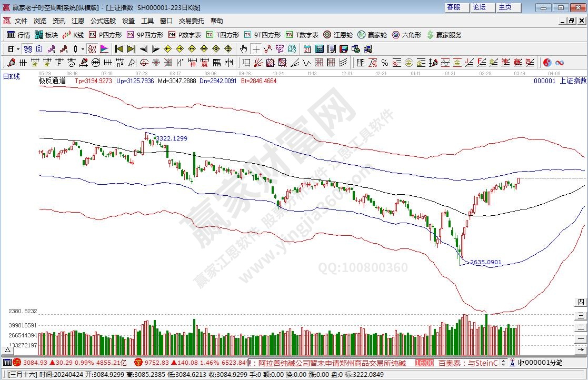
Task: Open the 交易委托 menu
Action: tap(191, 21)
